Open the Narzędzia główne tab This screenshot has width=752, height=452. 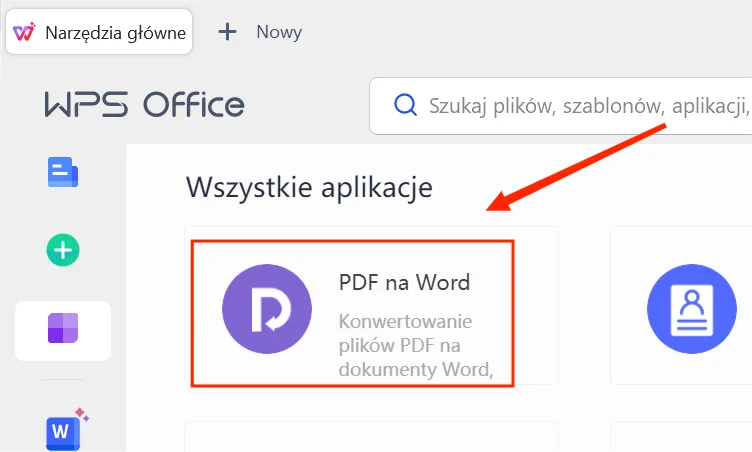[99, 32]
